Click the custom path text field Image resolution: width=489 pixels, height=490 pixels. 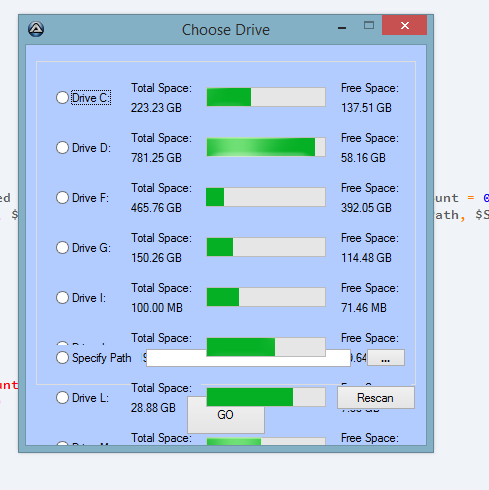248,358
